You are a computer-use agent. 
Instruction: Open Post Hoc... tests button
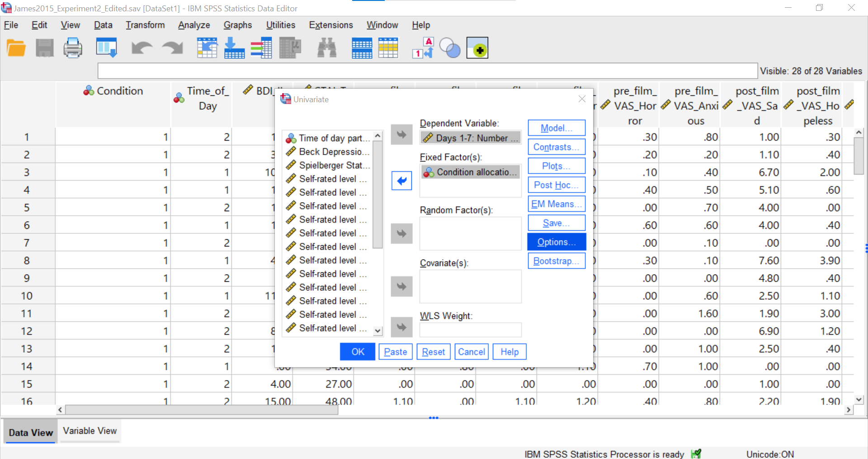pyautogui.click(x=557, y=185)
